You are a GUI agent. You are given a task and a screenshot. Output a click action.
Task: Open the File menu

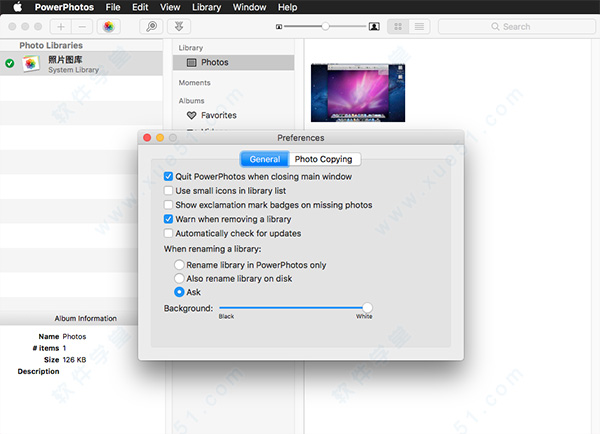pos(113,7)
